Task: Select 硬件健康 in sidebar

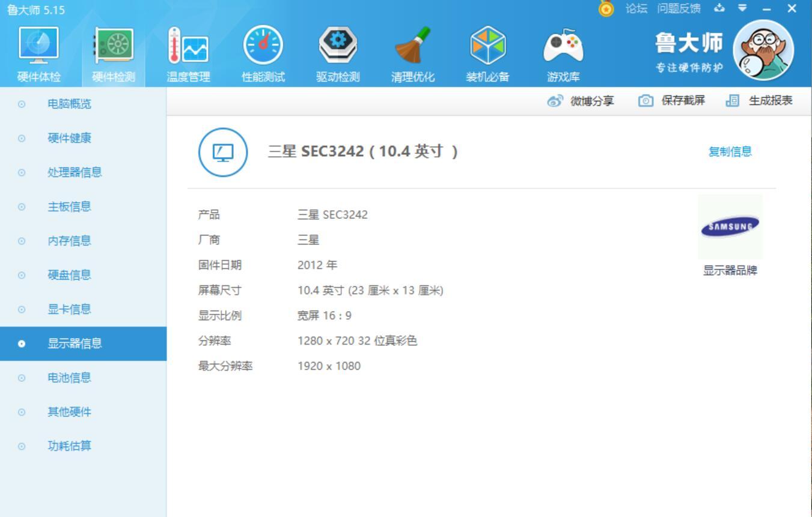Action: click(83, 138)
